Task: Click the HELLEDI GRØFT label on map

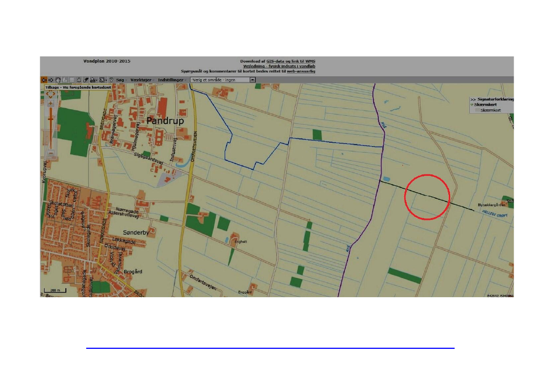Action: (x=495, y=214)
